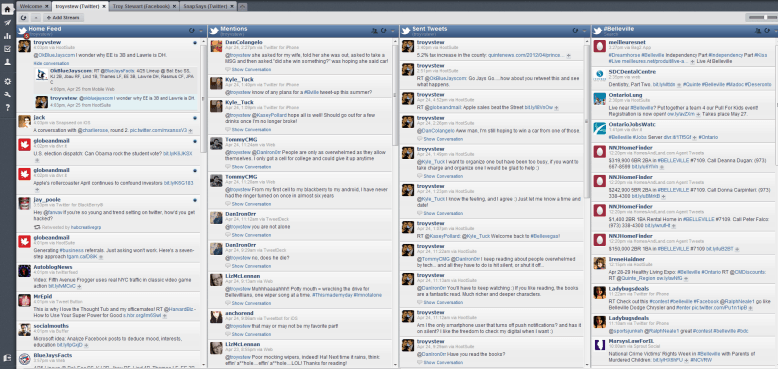This screenshot has height=369, width=778.
Task: Open the refresh interval dropdown beside Add Stream
Action: [36, 18]
